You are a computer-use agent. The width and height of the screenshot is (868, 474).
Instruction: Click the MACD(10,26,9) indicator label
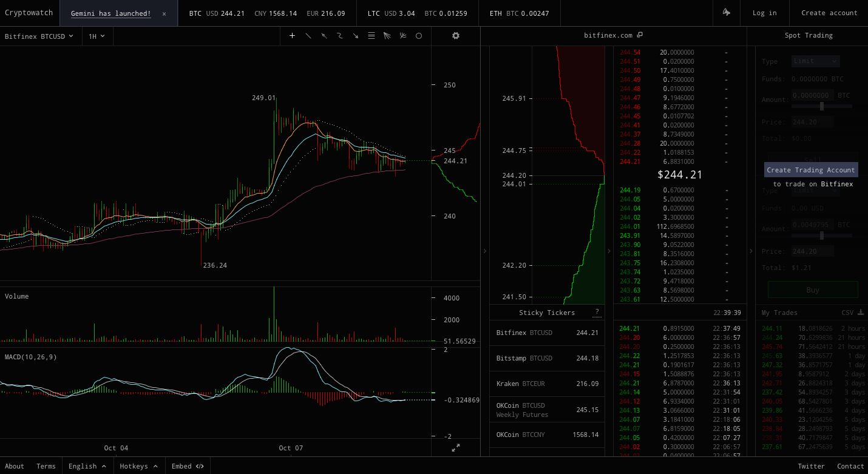(31, 357)
